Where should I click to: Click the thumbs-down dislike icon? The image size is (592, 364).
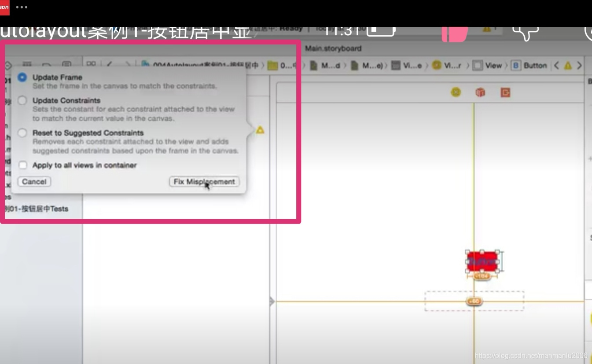526,33
